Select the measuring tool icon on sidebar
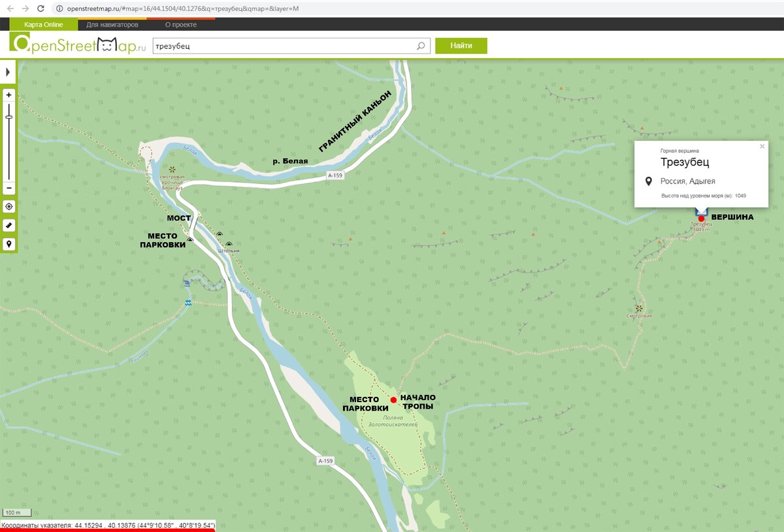Viewport: 784px width, 532px height. [9, 225]
